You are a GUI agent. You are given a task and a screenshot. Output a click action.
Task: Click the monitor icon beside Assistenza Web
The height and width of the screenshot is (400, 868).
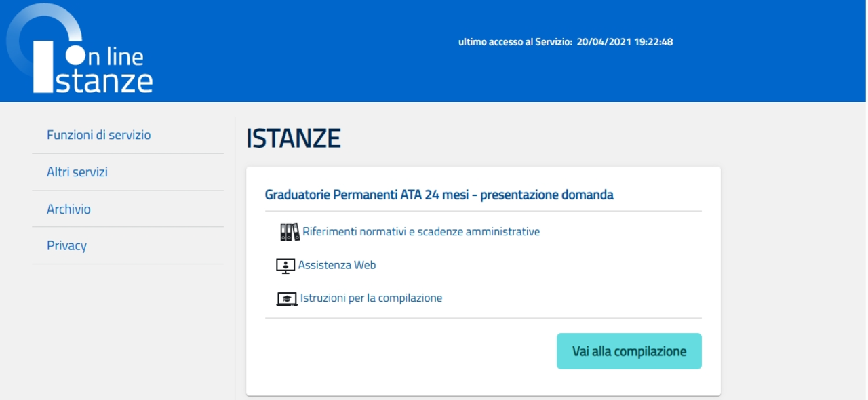click(x=285, y=266)
